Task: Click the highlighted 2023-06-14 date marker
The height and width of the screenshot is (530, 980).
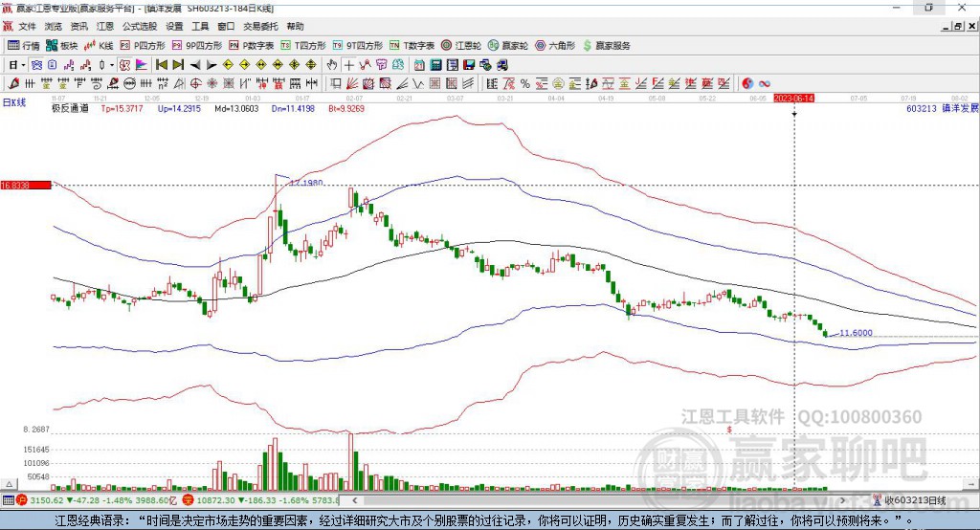Action: [x=793, y=99]
